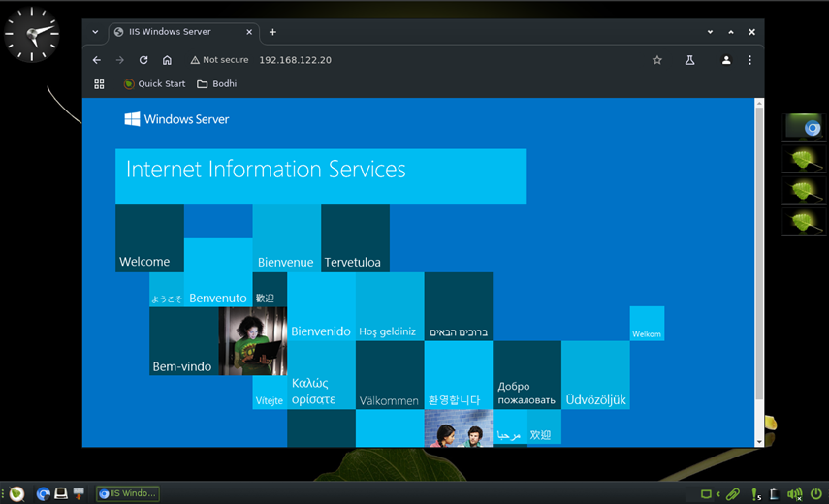
Task: Click the Welkom tile
Action: coord(647,324)
